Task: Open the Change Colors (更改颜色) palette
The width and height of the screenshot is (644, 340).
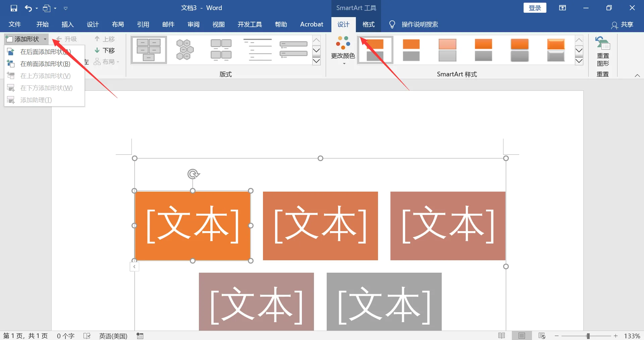Action: [343, 50]
